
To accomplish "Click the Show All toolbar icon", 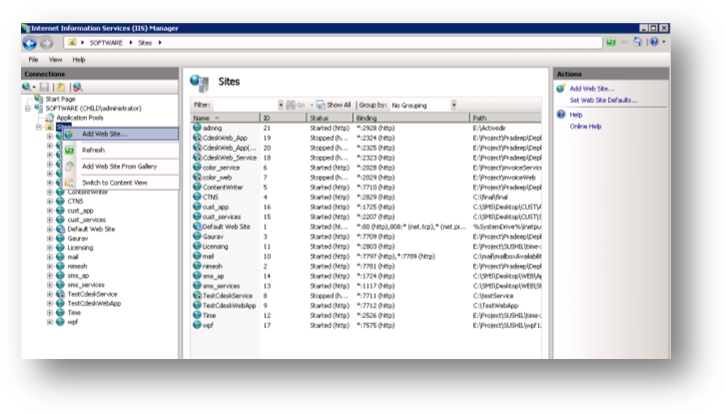I will [x=320, y=105].
